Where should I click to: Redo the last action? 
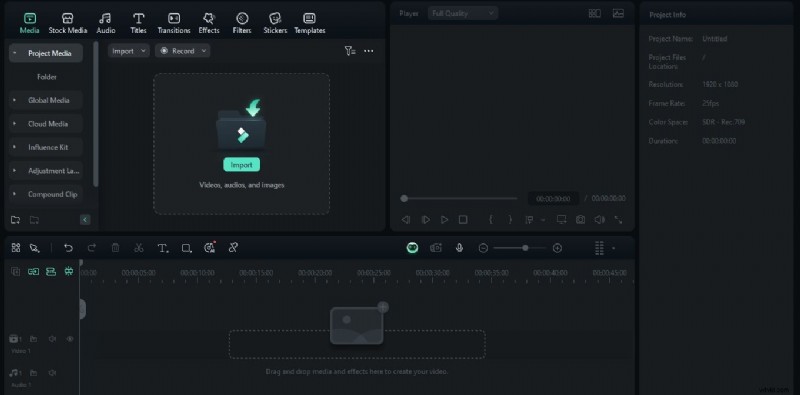91,248
